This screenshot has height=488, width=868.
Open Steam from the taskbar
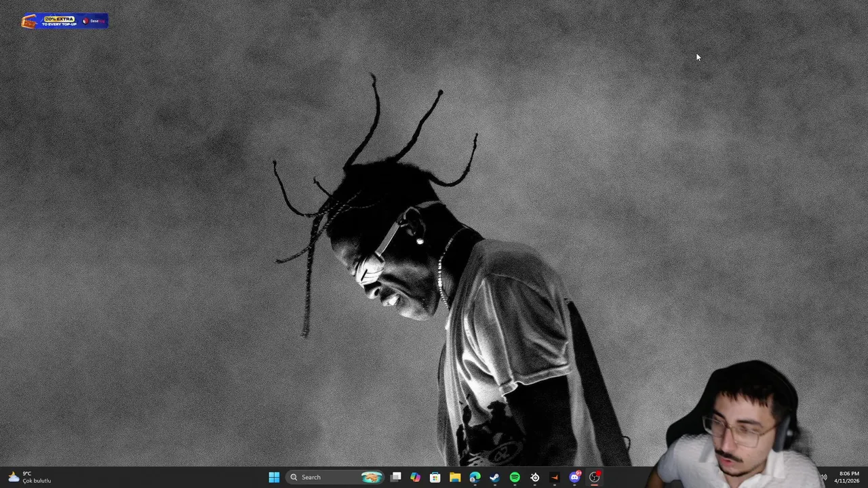click(495, 477)
